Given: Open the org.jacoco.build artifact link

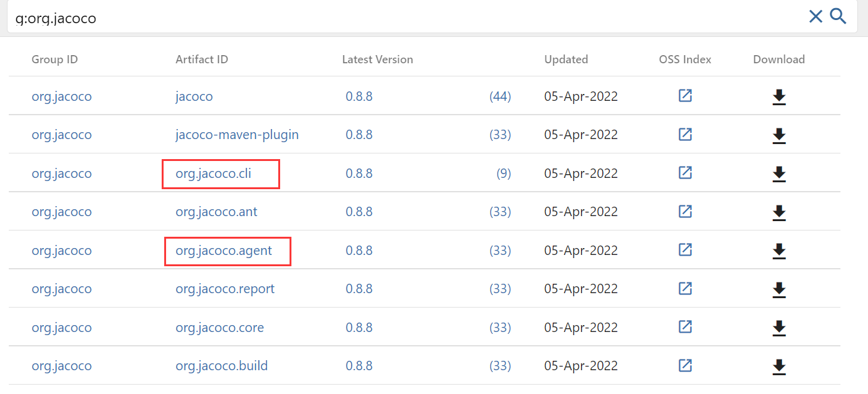Looking at the screenshot, I should point(222,366).
